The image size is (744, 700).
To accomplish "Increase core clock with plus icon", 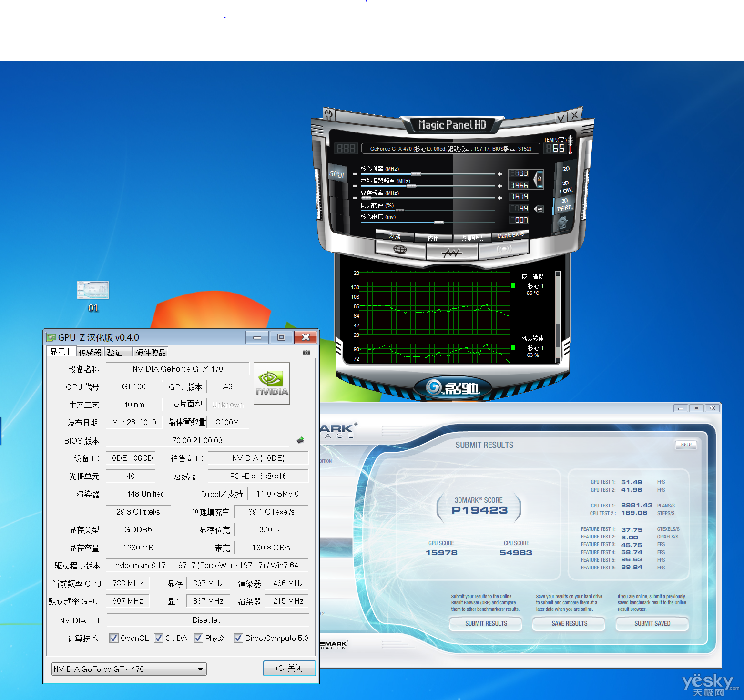I will pyautogui.click(x=500, y=174).
